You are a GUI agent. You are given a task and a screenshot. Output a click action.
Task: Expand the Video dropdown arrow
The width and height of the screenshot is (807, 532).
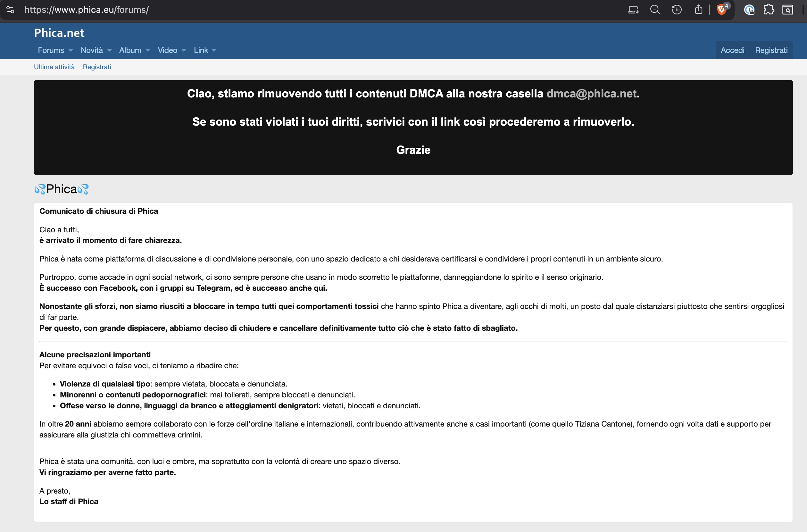pos(184,50)
